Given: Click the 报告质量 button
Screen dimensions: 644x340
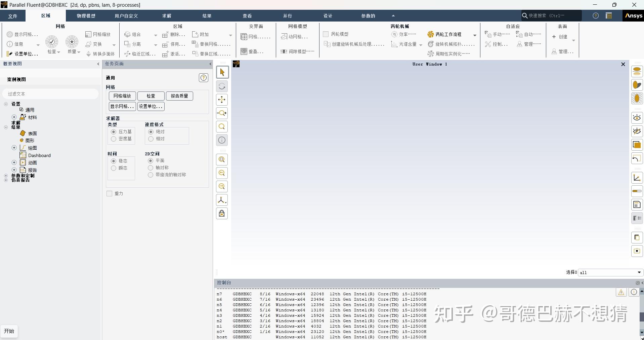Looking at the screenshot, I should [179, 96].
